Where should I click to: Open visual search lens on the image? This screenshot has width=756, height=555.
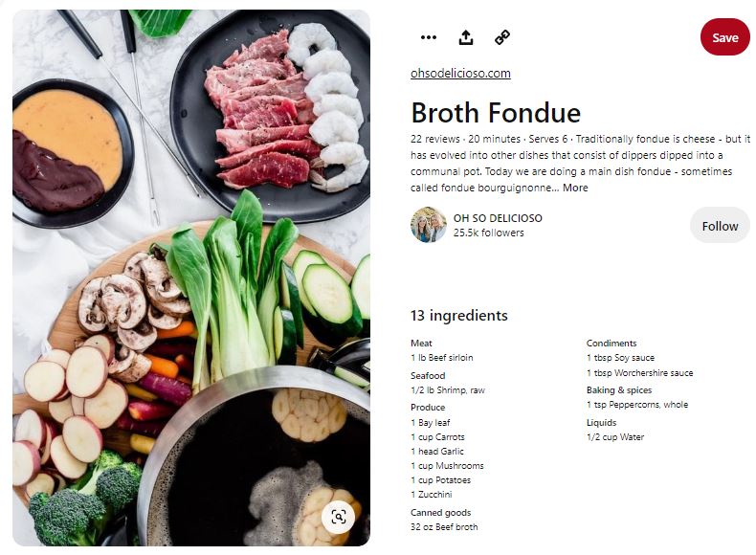pos(339,517)
